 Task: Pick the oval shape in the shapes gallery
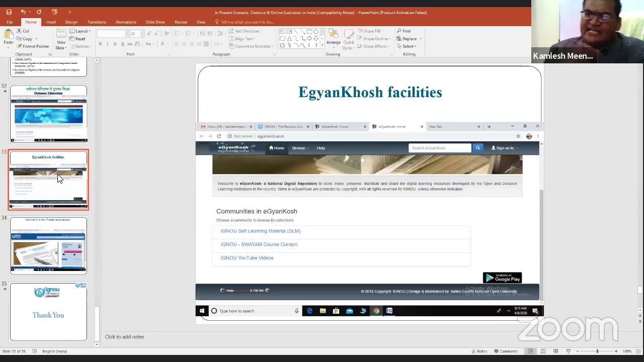(315, 32)
